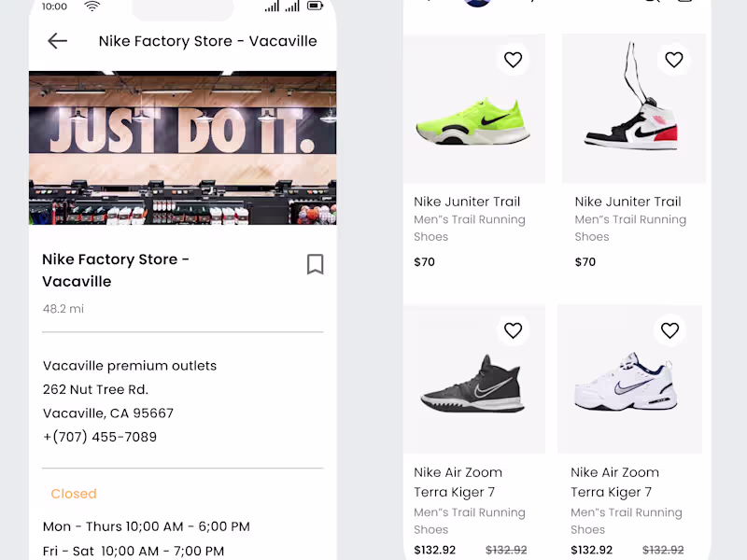Click the $70 price under the green shoe

[x=425, y=262]
